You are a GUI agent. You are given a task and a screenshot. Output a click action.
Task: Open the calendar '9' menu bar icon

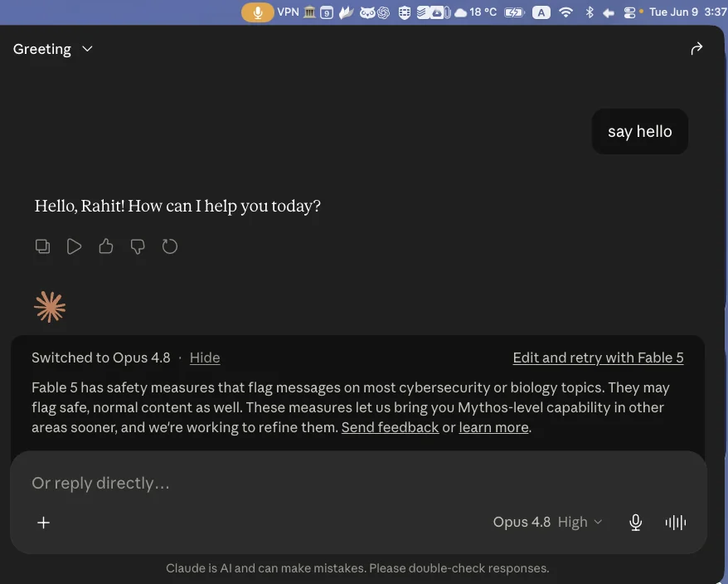[x=327, y=12]
